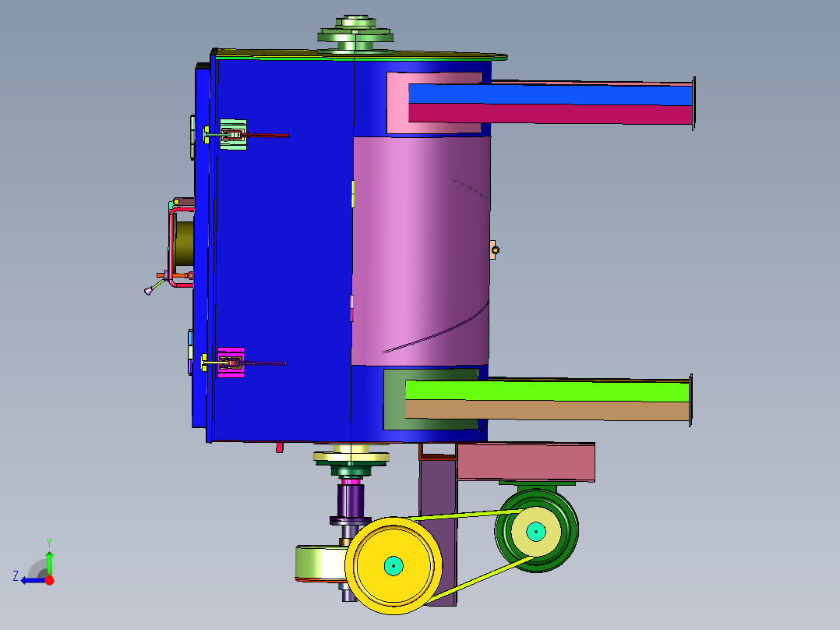Select the dark green panel behind lower pipe
The height and width of the screenshot is (630, 840).
[x=394, y=399]
